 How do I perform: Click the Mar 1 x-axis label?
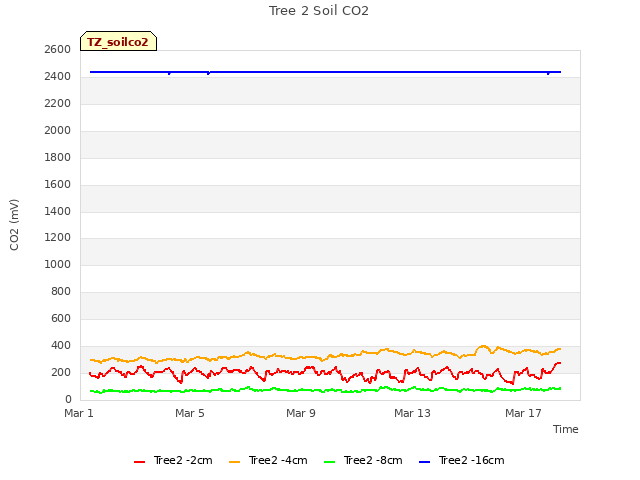pyautogui.click(x=79, y=413)
